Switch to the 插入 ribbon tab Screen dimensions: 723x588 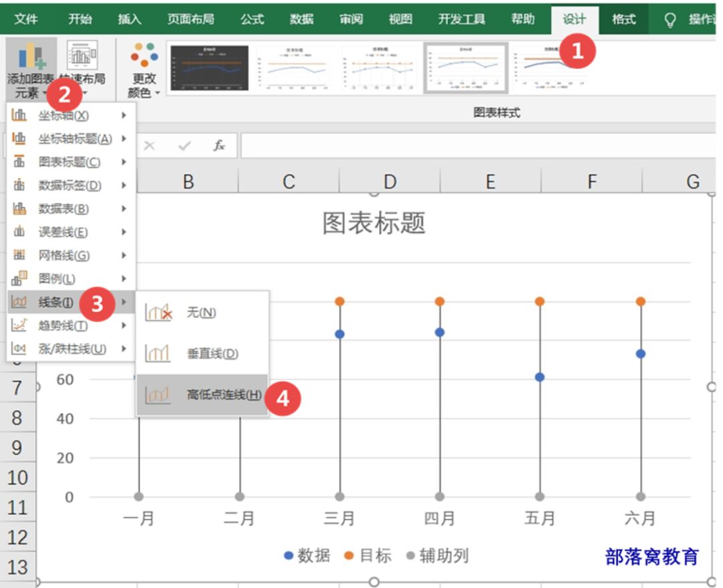pyautogui.click(x=130, y=19)
